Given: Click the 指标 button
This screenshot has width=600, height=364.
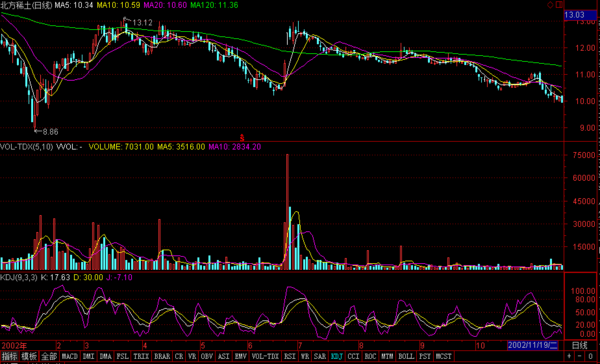Looking at the screenshot, I should click(x=8, y=356).
